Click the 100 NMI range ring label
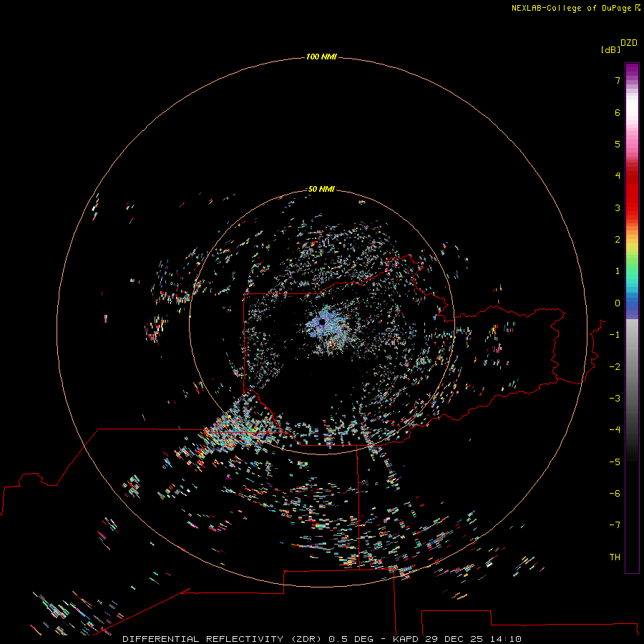 (x=321, y=57)
